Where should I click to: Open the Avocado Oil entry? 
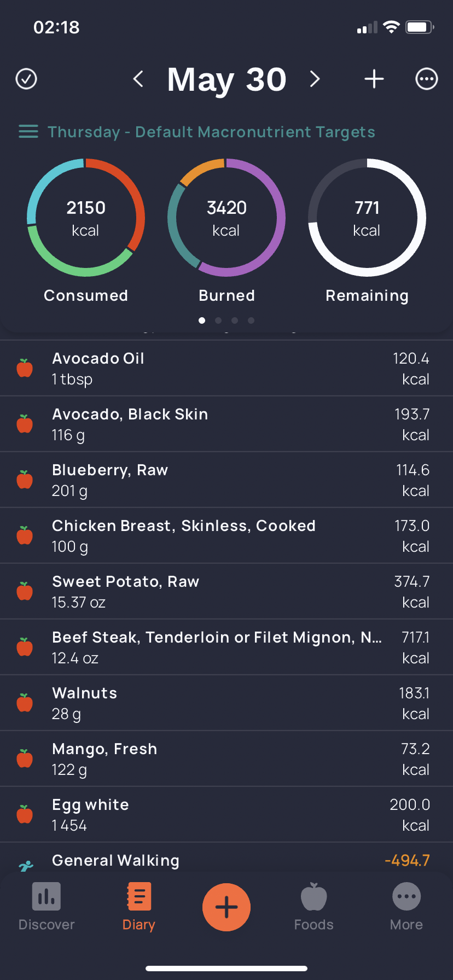tap(226, 368)
